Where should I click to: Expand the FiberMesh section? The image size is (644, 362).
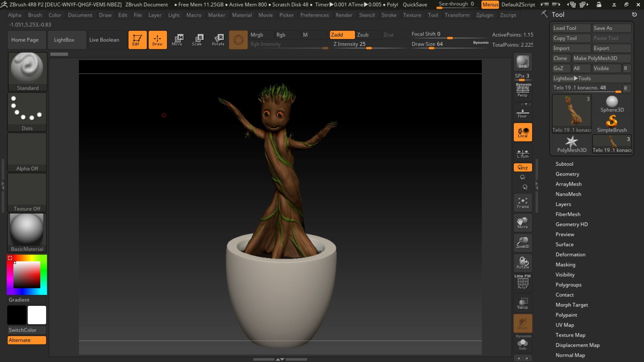[x=568, y=214]
